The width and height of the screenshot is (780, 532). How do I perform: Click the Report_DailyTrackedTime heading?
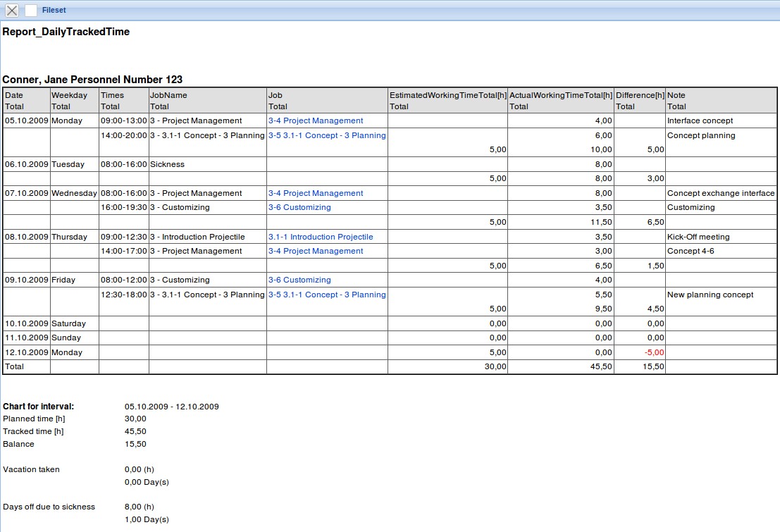[65, 31]
